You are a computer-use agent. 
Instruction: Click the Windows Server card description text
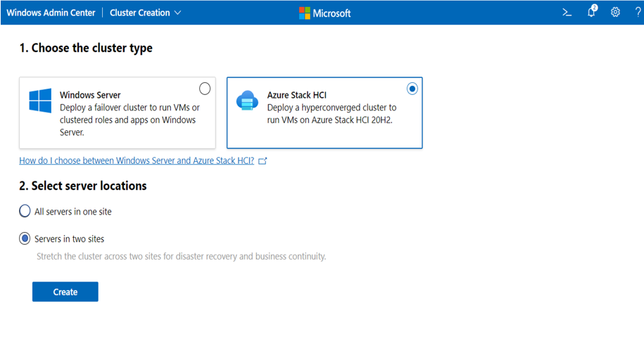[130, 120]
